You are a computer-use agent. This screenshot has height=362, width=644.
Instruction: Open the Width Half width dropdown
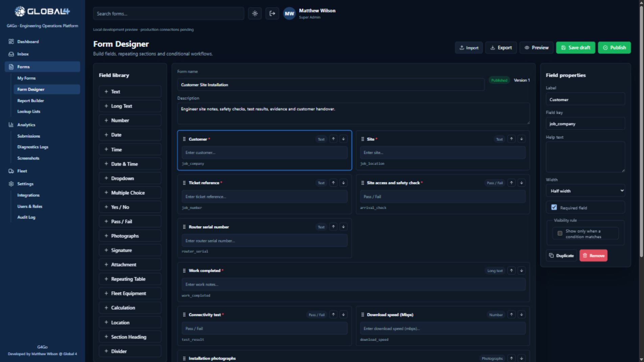coord(586,191)
